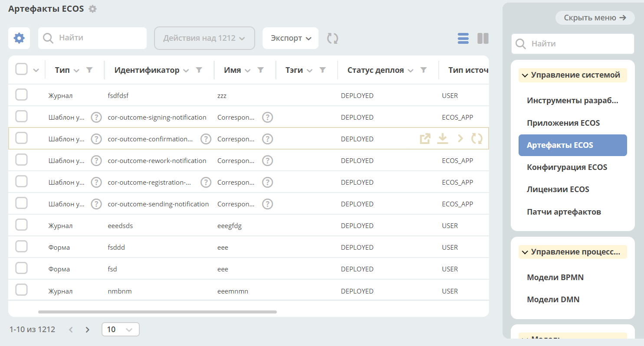Open Тэги column filter funnel icon
Image resolution: width=644 pixels, height=346 pixels.
322,70
